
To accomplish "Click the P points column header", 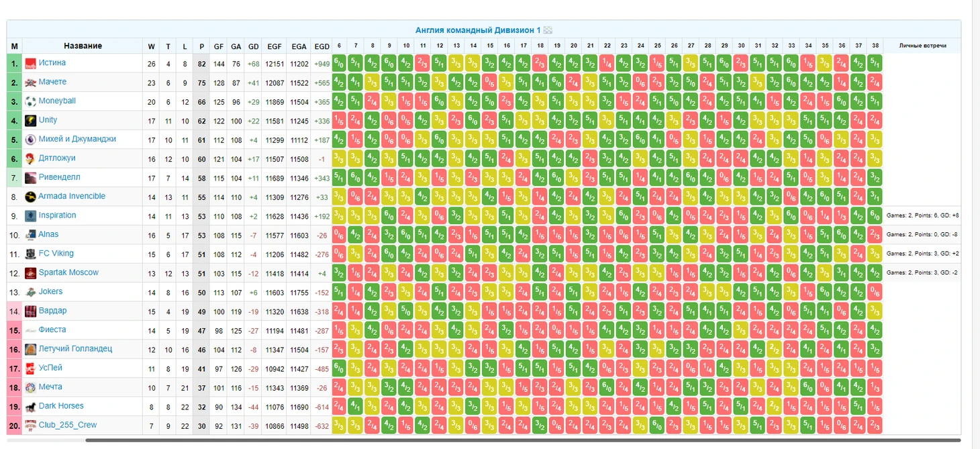I will [201, 46].
